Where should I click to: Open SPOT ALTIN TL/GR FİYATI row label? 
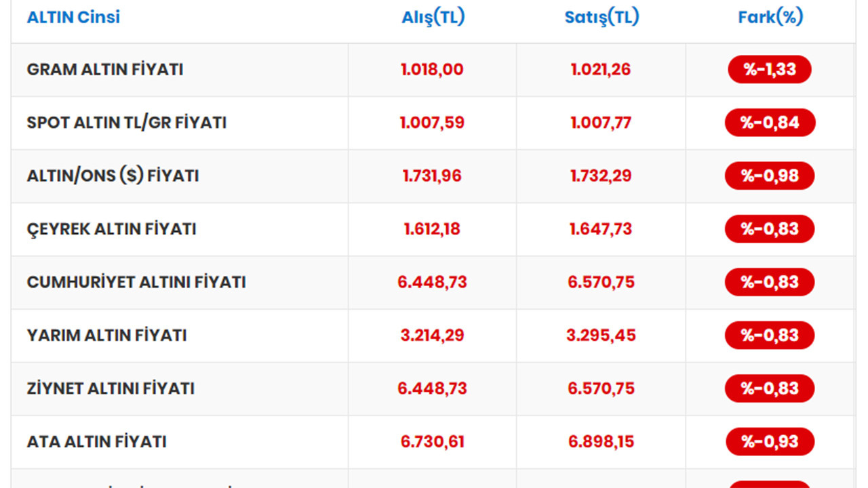click(127, 123)
